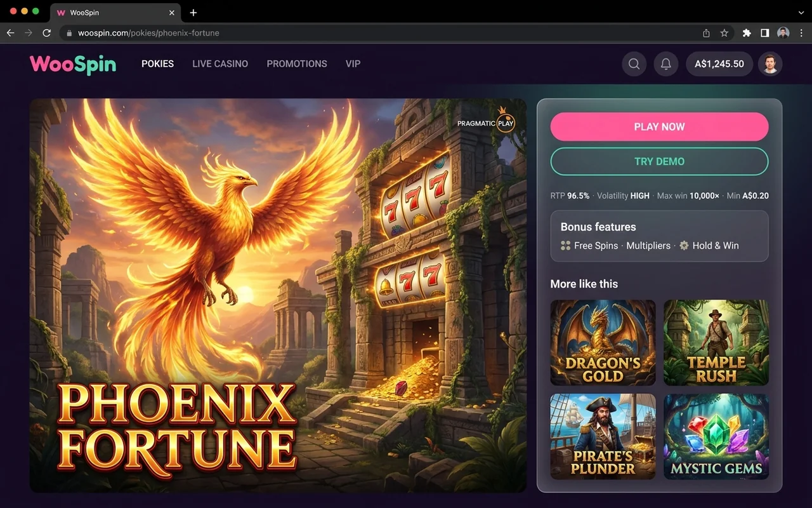Click the "RTP 96.5%" stat
Screen dimensions: 812x508
(570, 196)
